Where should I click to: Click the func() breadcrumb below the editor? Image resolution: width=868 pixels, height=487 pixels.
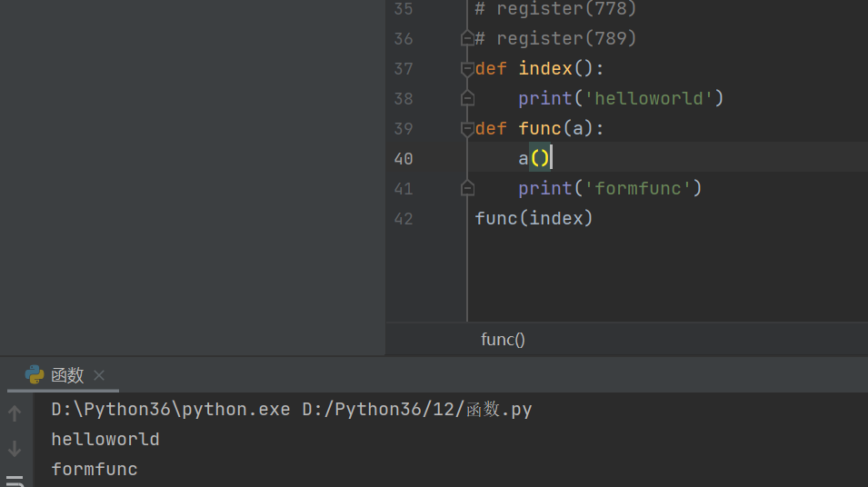pos(503,340)
